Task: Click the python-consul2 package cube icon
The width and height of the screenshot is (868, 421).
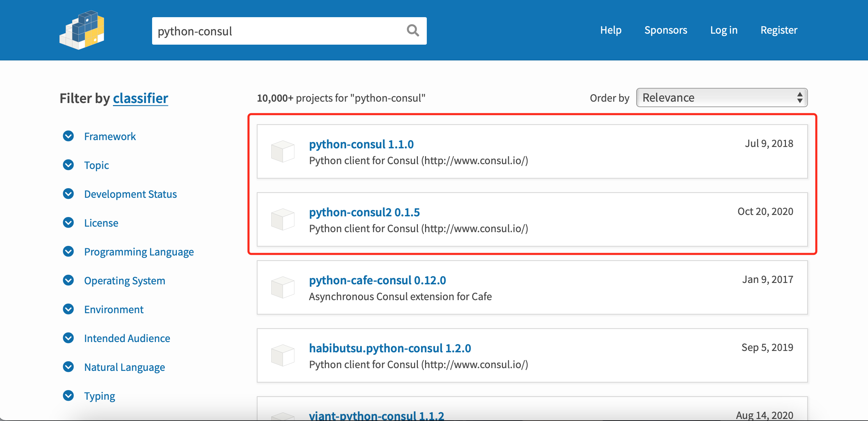Action: (x=283, y=219)
